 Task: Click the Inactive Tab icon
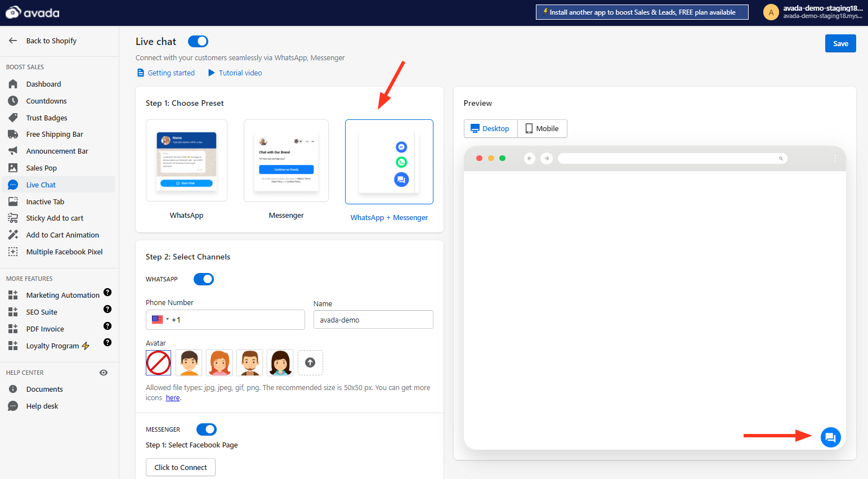13,202
